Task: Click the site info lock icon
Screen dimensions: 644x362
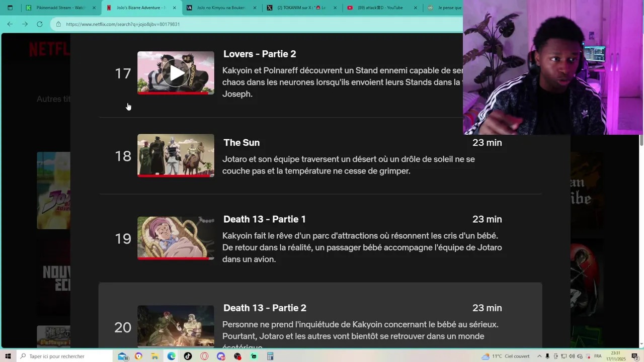Action: (x=58, y=24)
